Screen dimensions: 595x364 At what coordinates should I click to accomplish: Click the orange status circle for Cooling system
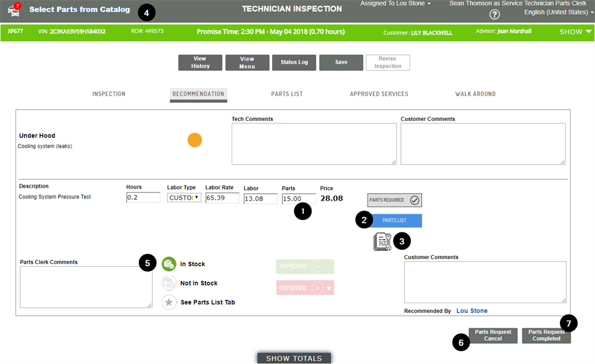click(x=195, y=140)
